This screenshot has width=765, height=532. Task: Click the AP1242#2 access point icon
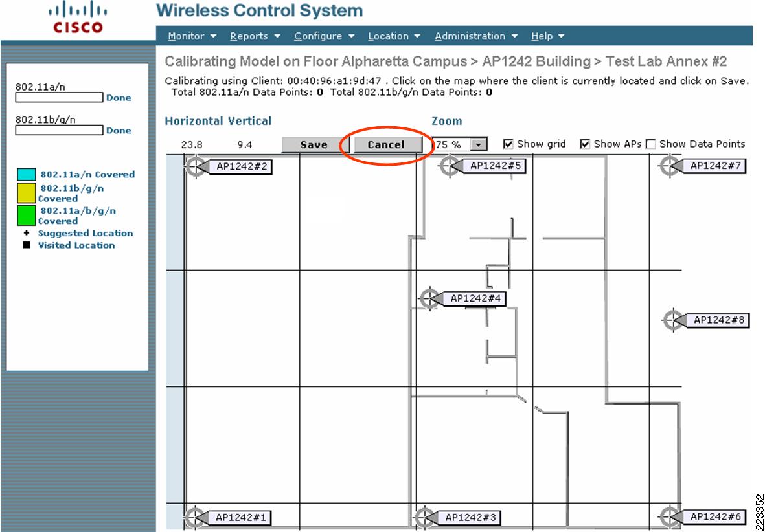tap(195, 166)
